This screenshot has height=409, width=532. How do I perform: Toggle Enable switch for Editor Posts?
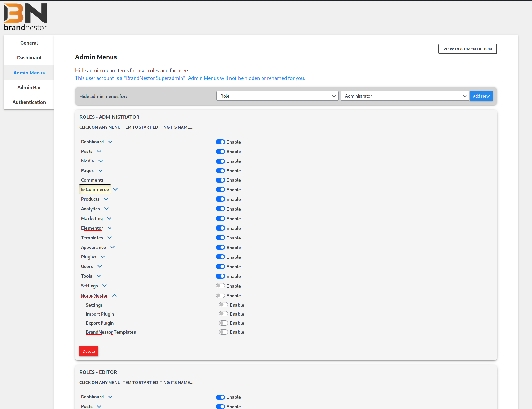[220, 406]
